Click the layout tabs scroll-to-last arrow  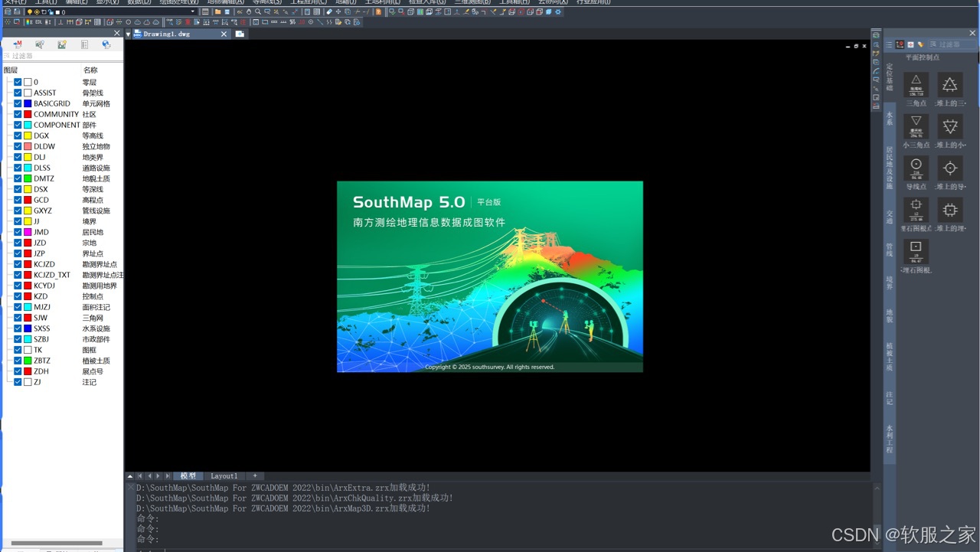(168, 476)
